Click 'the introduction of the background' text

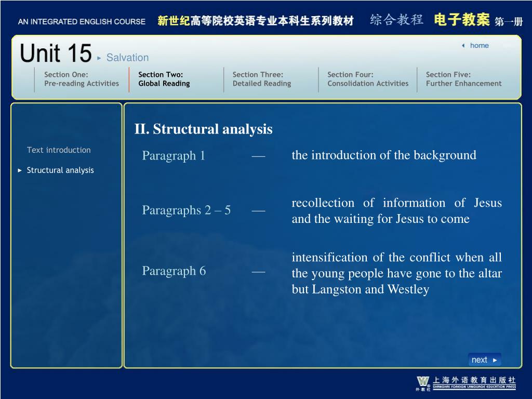click(x=384, y=155)
